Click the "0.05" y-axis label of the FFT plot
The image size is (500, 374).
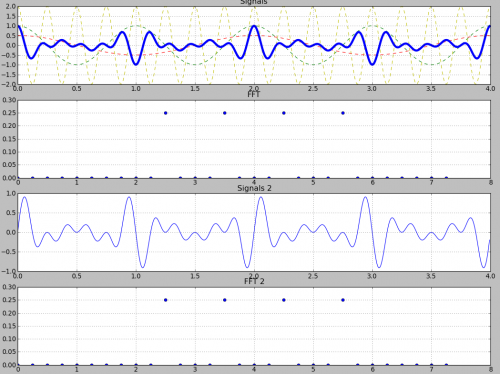[x=9, y=165]
